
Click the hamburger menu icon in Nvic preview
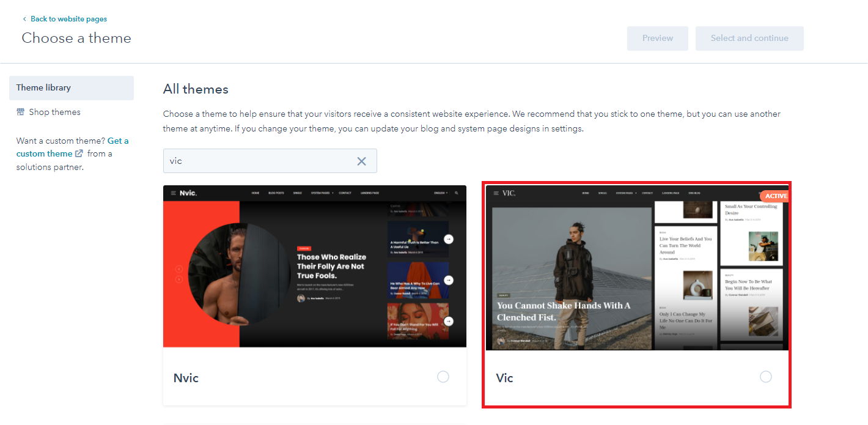(173, 193)
